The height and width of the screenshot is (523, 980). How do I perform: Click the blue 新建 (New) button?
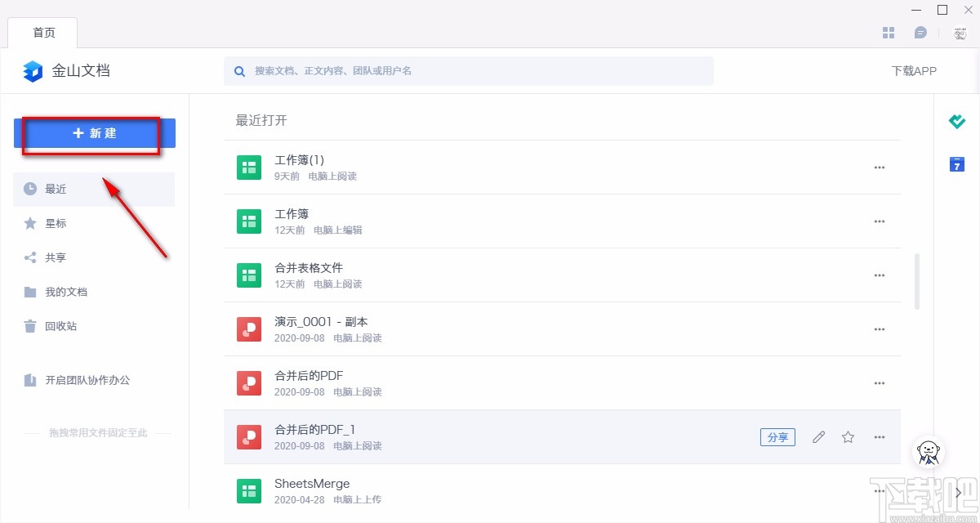click(95, 133)
